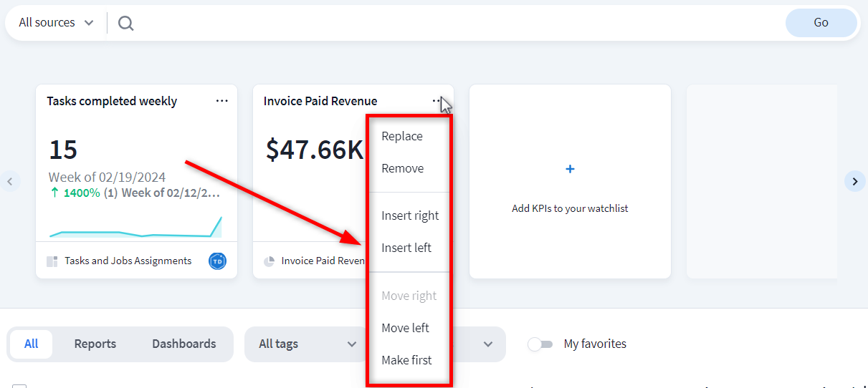The image size is (868, 388).
Task: Click Tasks and Jobs Assignments dashboard icon
Action: (52, 261)
